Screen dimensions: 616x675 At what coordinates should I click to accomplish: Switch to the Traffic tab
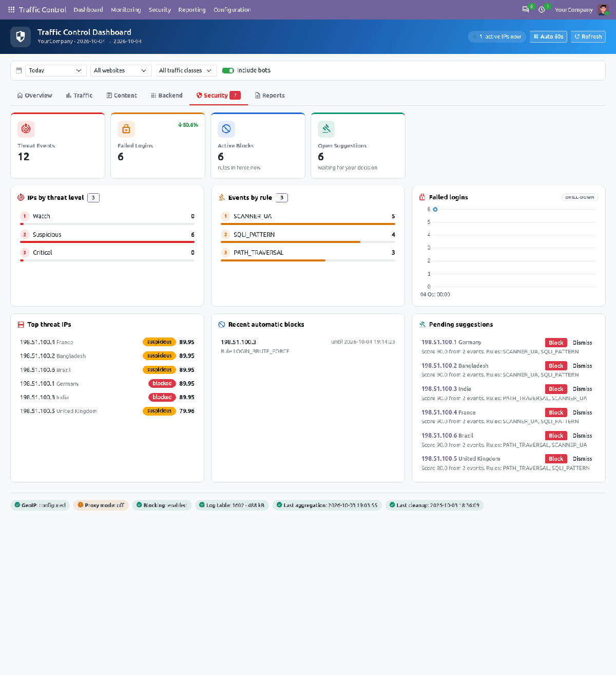[x=79, y=96]
